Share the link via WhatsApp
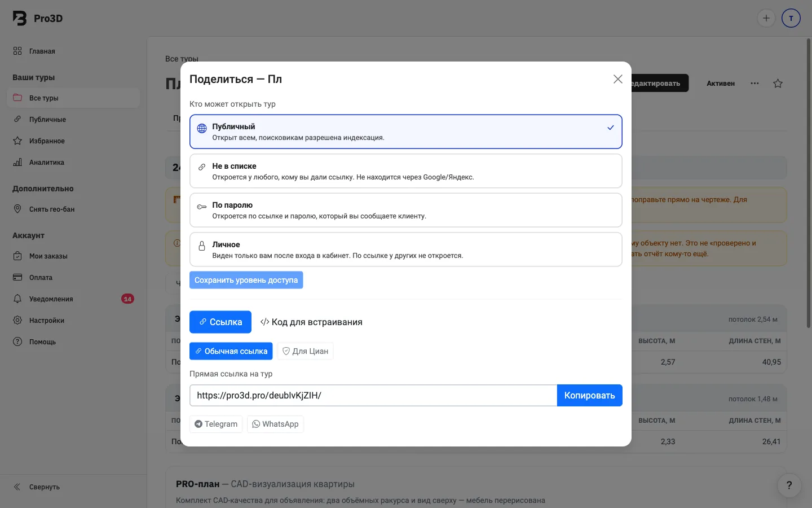 275,424
